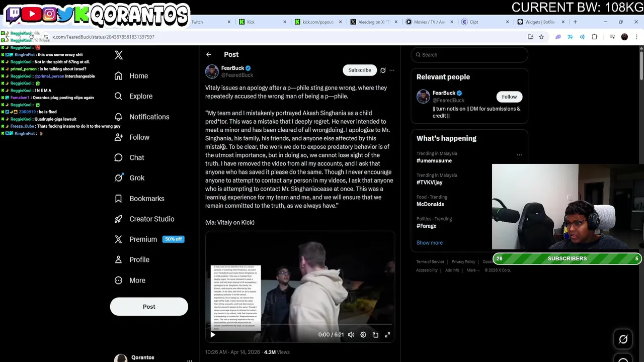
Task: Click the purple extension icon in toolbar
Action: pos(558,37)
